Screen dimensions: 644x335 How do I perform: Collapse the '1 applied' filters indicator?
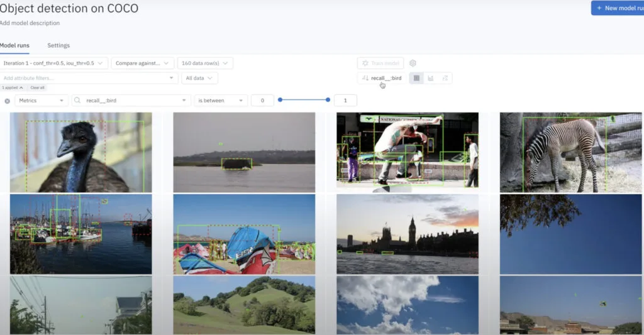click(x=13, y=87)
